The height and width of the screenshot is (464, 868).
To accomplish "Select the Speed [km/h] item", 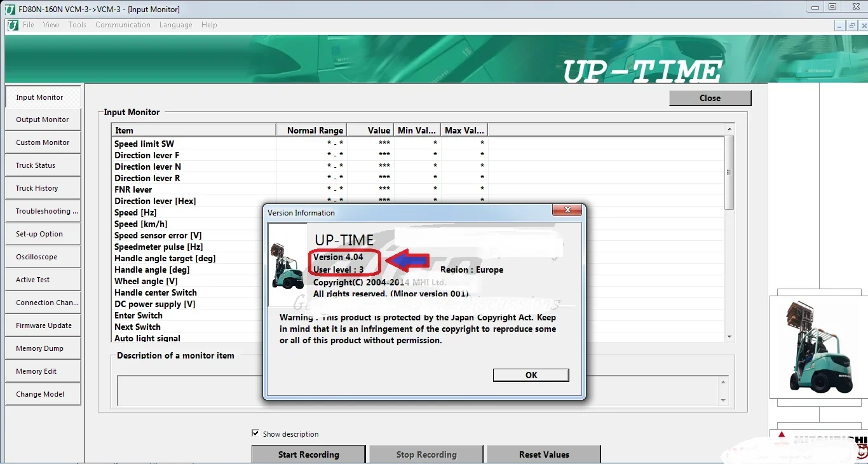I will coord(141,224).
